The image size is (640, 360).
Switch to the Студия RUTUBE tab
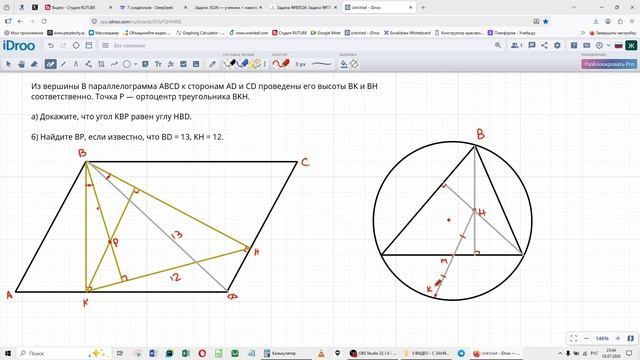[78, 7]
